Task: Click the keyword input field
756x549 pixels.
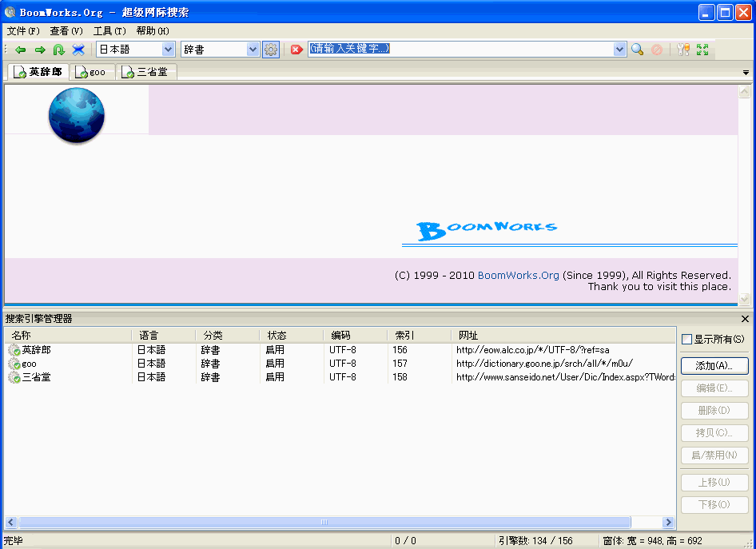Action: coord(461,50)
